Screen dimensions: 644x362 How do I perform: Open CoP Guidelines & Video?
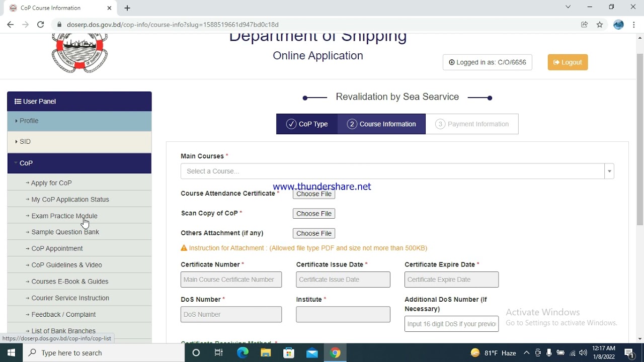[66, 265]
